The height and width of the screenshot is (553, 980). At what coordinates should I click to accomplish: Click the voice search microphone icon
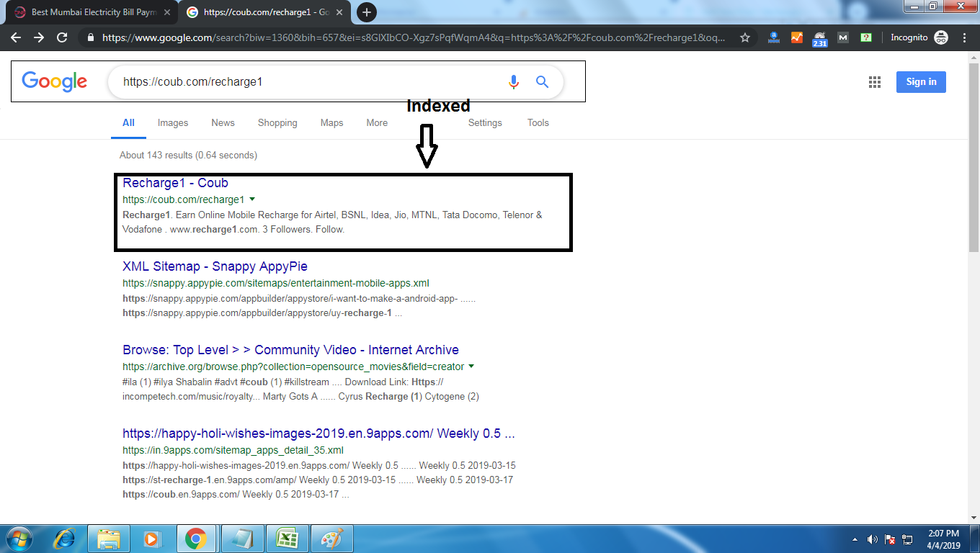[513, 82]
